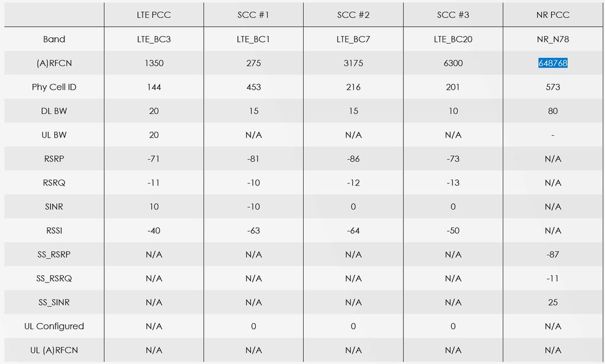The image size is (605, 364).
Task: Click the NR_N78 band cell
Action: tap(553, 40)
